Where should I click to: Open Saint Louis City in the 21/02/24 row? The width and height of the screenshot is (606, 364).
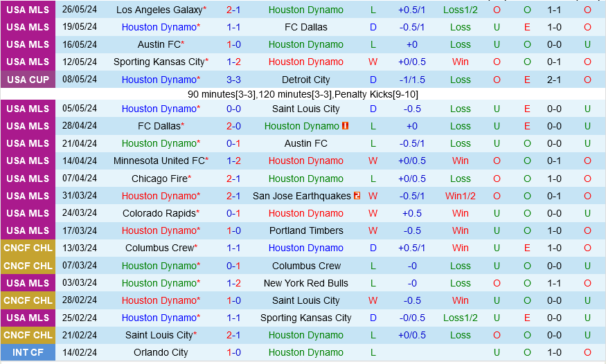click(159, 335)
